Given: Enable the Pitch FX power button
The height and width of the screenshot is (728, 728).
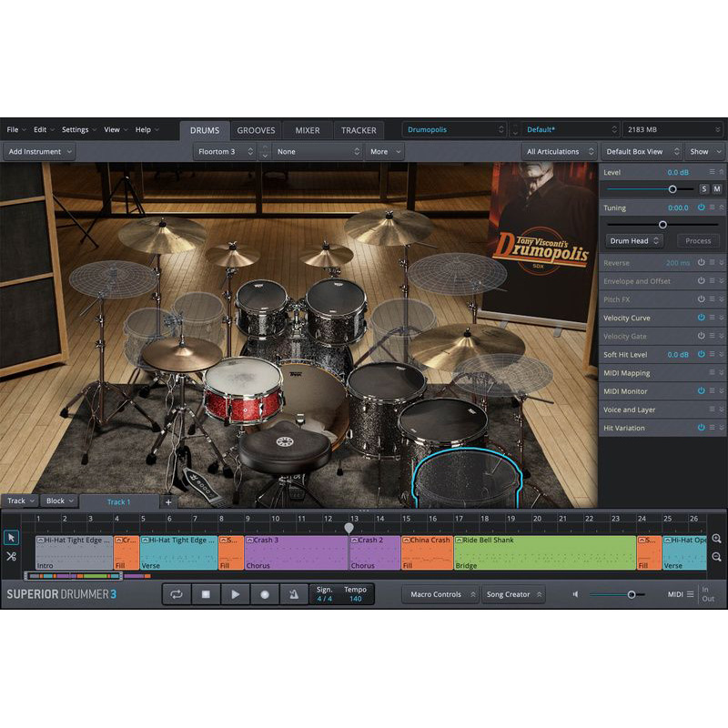Looking at the screenshot, I should pyautogui.click(x=701, y=299).
